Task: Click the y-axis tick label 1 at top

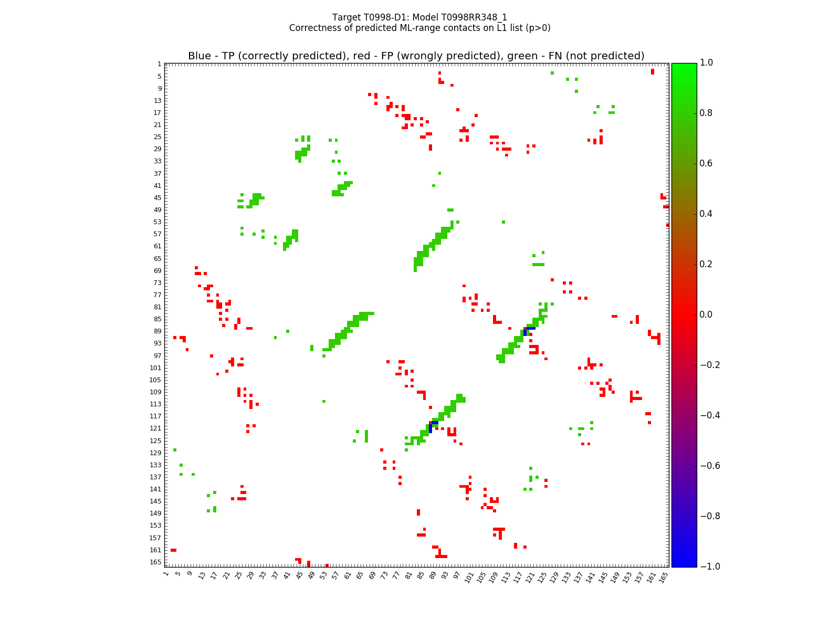Action: 159,64
